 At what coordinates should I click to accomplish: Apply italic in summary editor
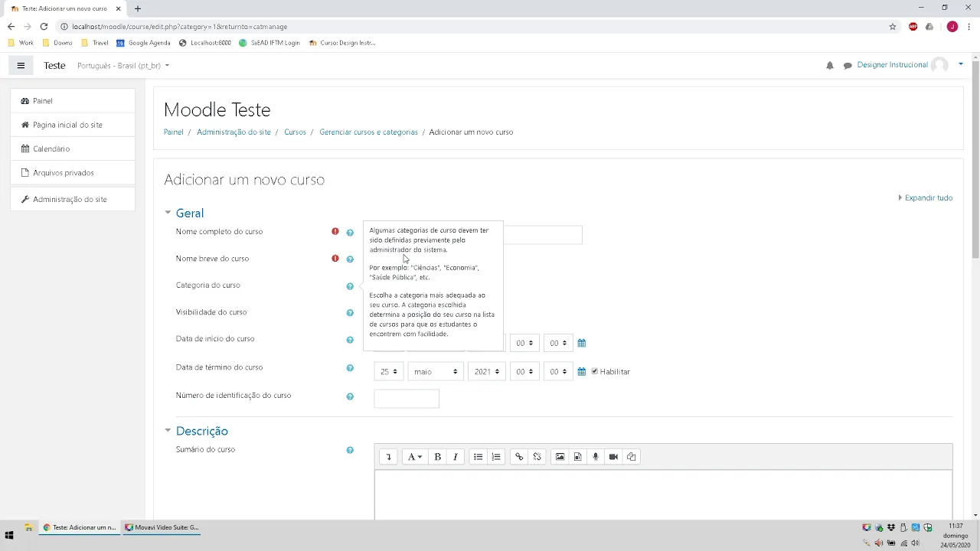point(456,457)
